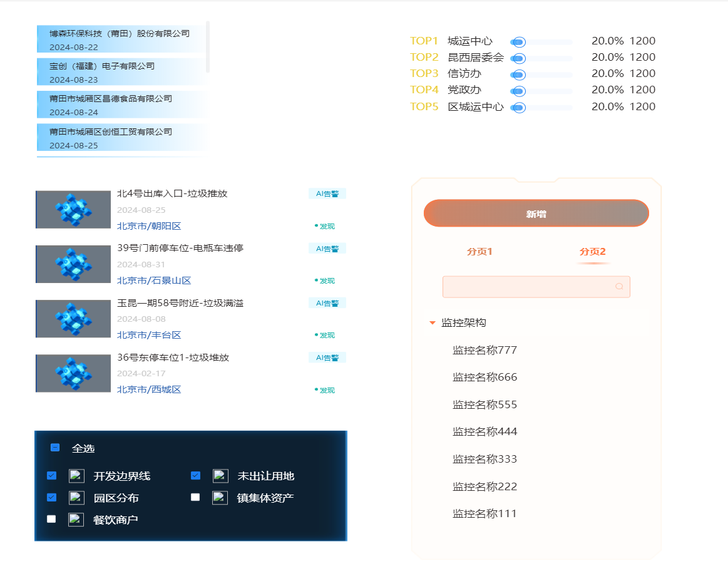Toggle the 全选 select-all checkbox
This screenshot has height=586, width=728.
55,448
